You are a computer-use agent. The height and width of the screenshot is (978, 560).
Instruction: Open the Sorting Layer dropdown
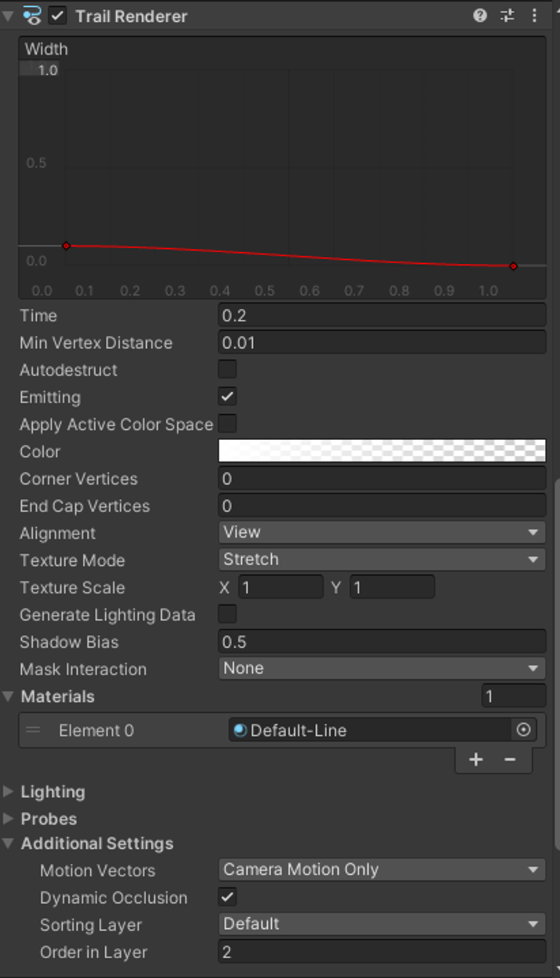382,924
